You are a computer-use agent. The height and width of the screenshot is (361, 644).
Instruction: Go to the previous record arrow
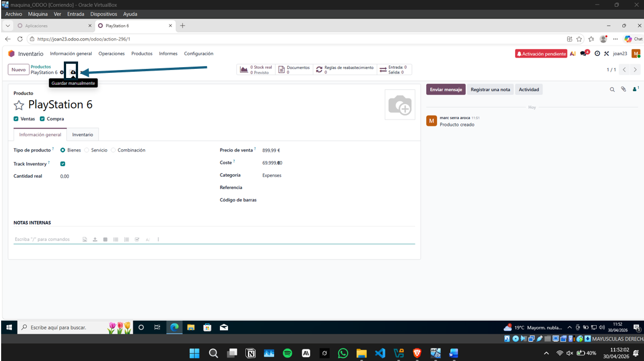click(624, 69)
